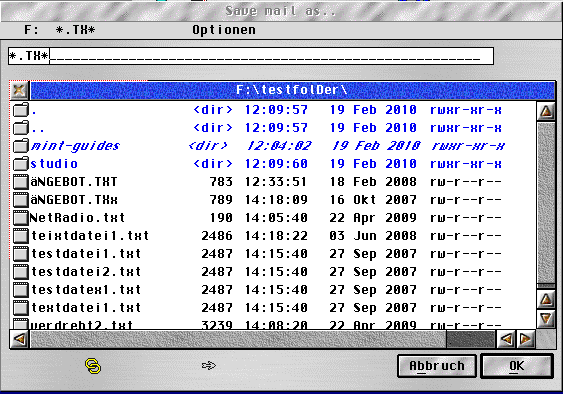The image size is (563, 394).
Task: Click file icon of äNGEBOT.TXx
Action: [x=20, y=200]
